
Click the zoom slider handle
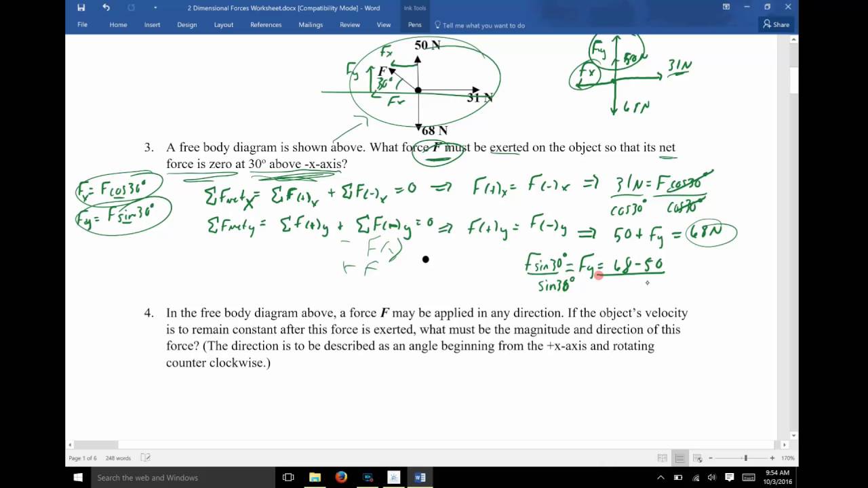tap(746, 458)
